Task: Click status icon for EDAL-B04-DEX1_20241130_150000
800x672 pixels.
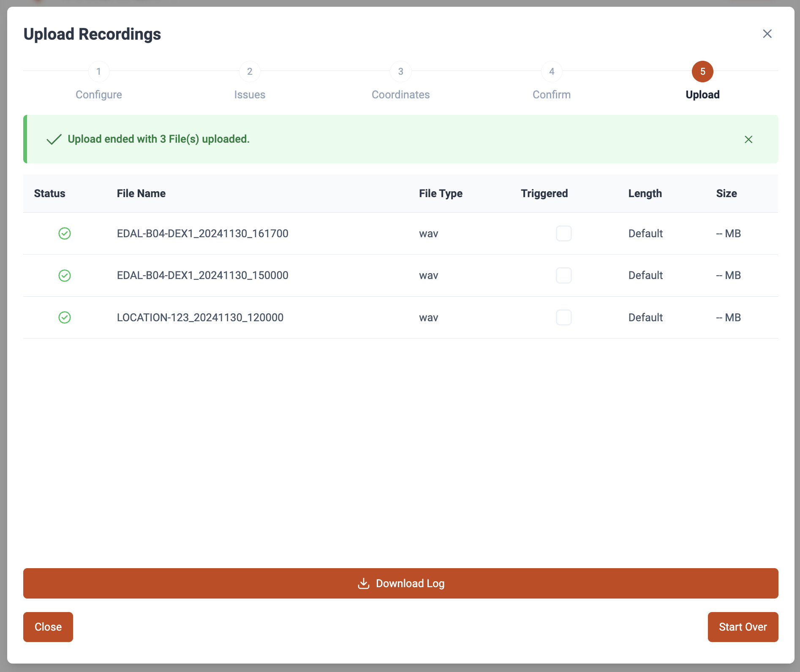Action: (65, 276)
